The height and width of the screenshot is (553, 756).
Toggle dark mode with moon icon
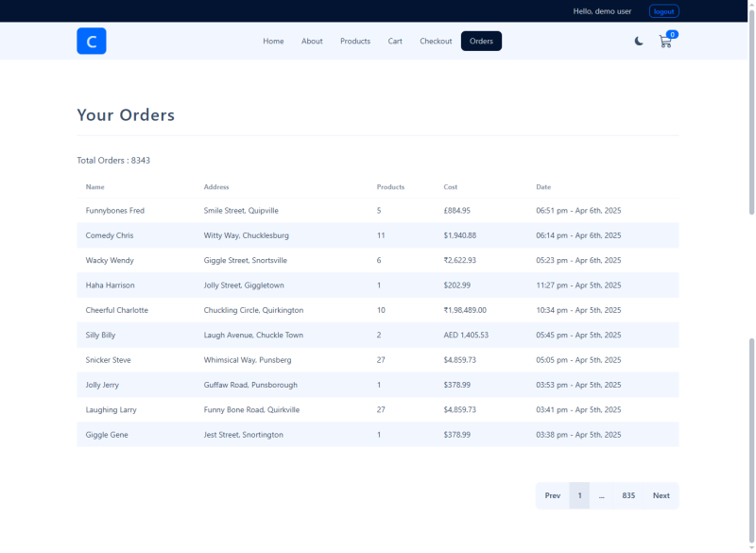(x=640, y=41)
